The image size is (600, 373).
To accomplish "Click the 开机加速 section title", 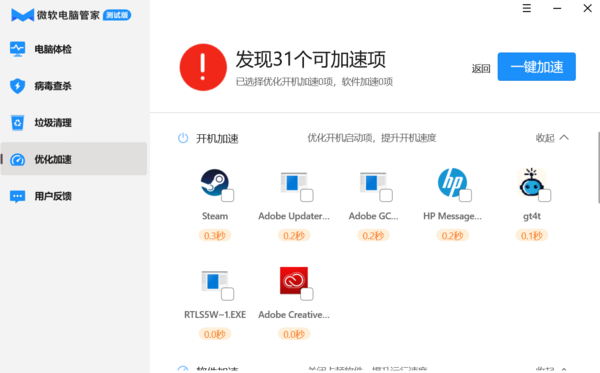I will [217, 138].
